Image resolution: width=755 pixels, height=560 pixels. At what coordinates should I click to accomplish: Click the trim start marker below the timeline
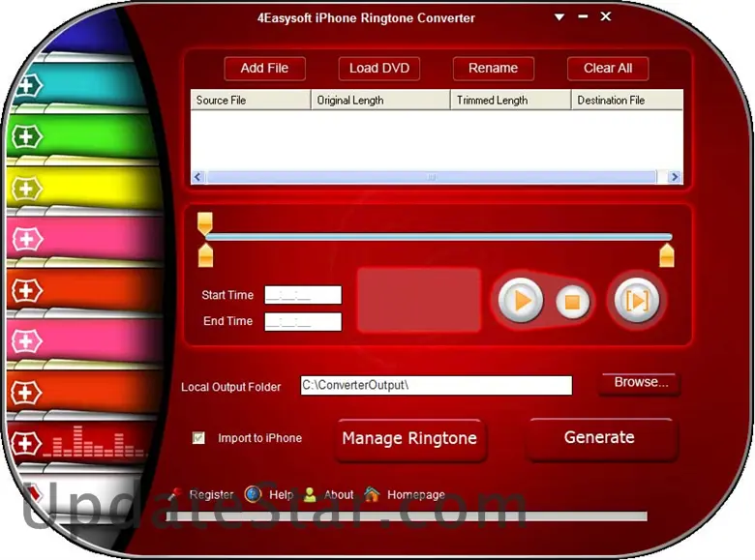click(205, 255)
